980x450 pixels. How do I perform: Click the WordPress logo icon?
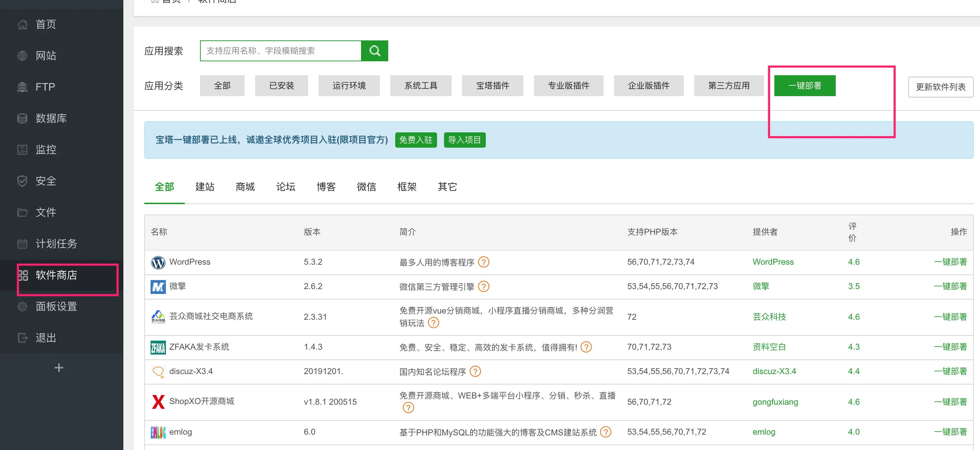(x=158, y=262)
